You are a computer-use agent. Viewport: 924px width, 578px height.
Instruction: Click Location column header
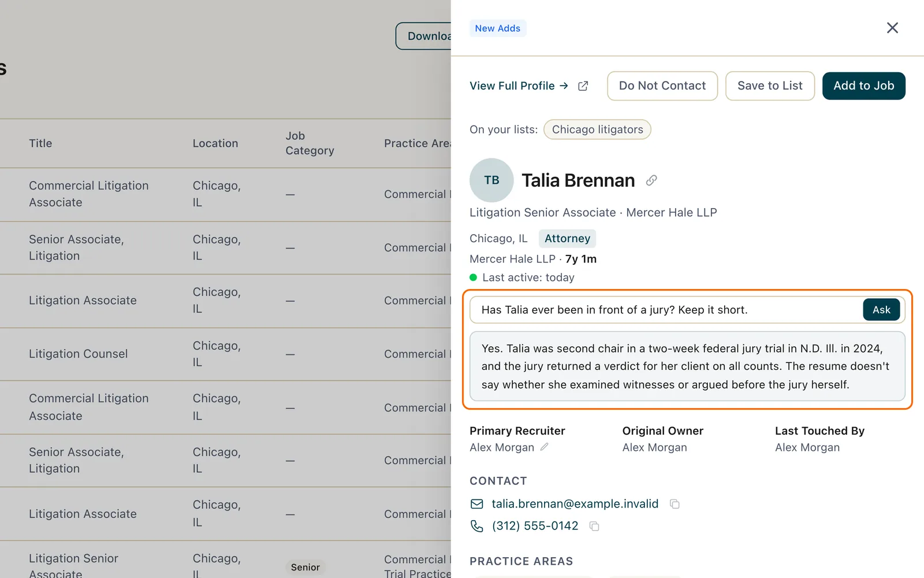click(215, 143)
